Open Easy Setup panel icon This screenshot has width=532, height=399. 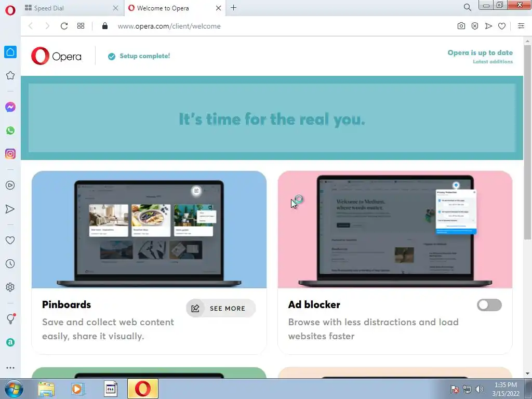(x=521, y=26)
